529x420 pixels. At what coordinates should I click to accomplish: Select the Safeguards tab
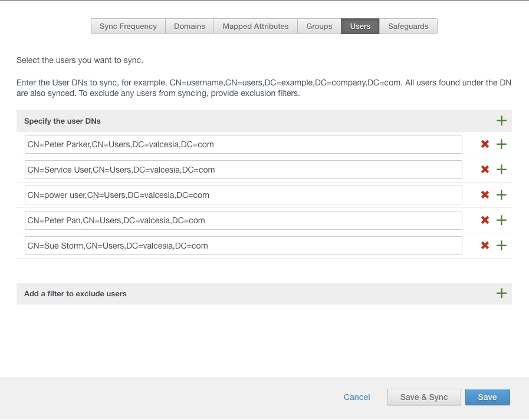(408, 27)
